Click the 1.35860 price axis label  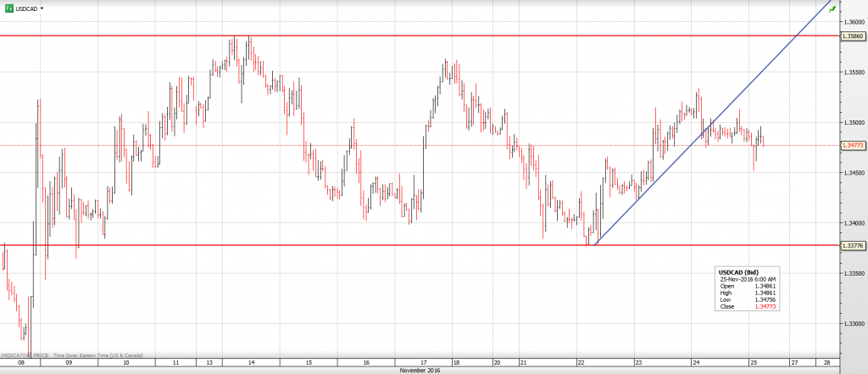(852, 36)
